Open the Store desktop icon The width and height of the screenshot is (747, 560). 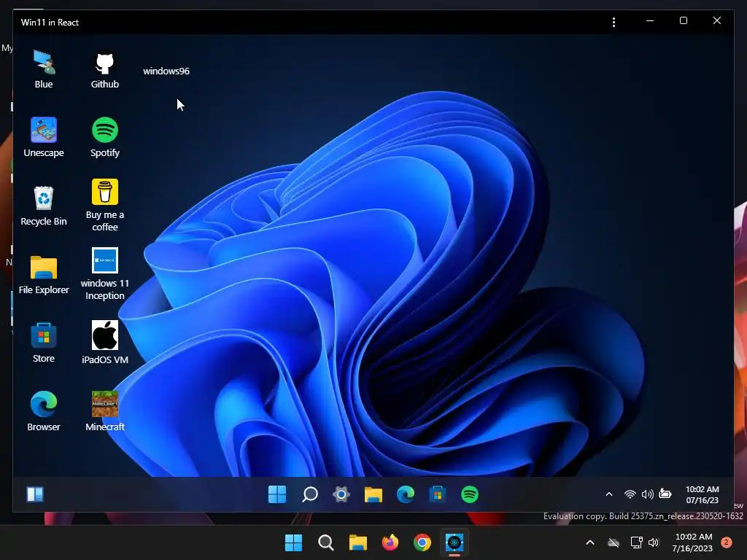[x=44, y=343]
